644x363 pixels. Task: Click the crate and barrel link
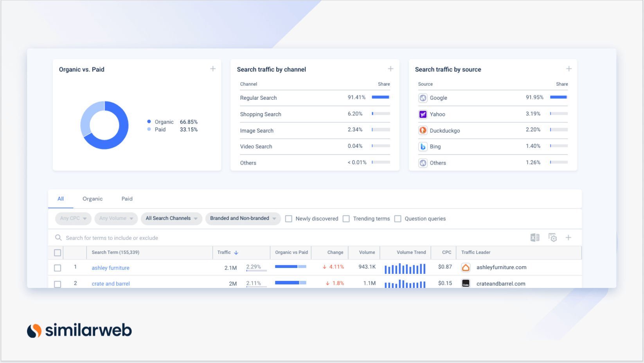(111, 283)
